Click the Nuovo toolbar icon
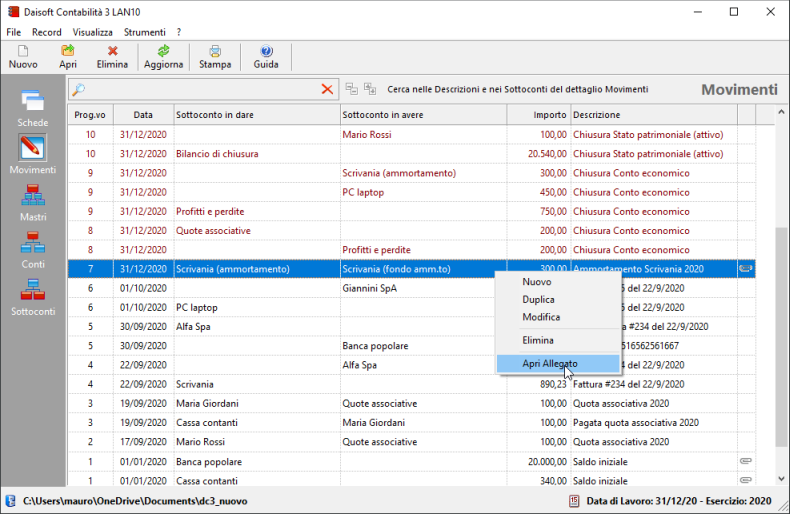790x514 pixels. [23, 57]
